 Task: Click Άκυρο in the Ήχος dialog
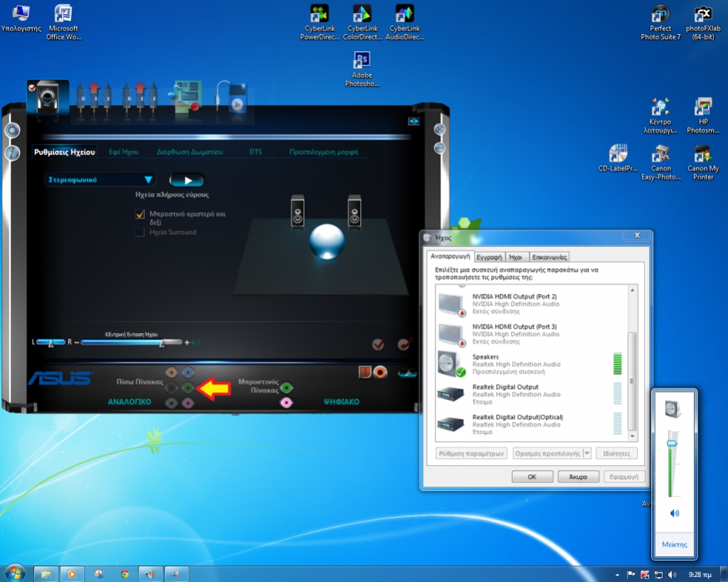(x=578, y=477)
